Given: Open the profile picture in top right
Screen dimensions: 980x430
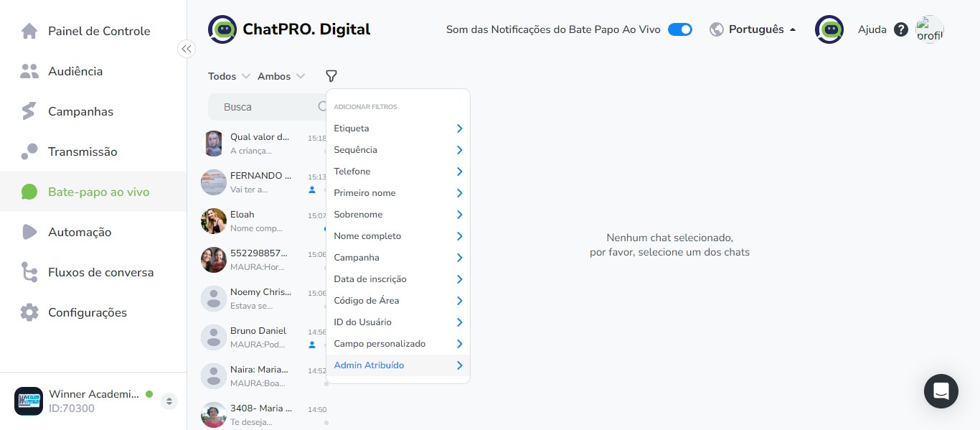Looking at the screenshot, I should point(930,29).
